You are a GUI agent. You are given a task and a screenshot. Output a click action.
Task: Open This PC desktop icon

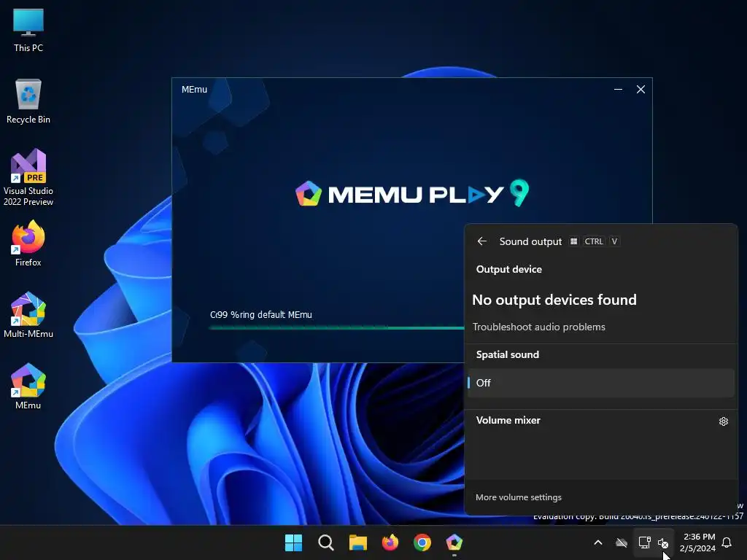coord(28,30)
